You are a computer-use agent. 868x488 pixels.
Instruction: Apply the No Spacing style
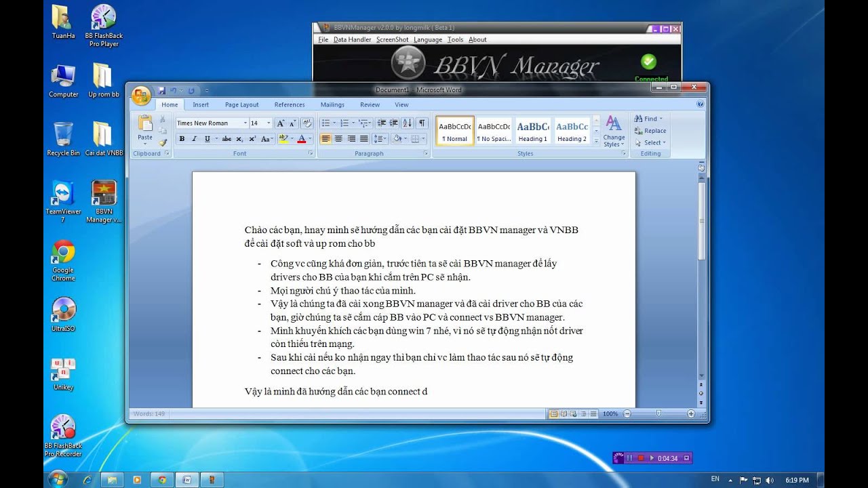point(494,131)
